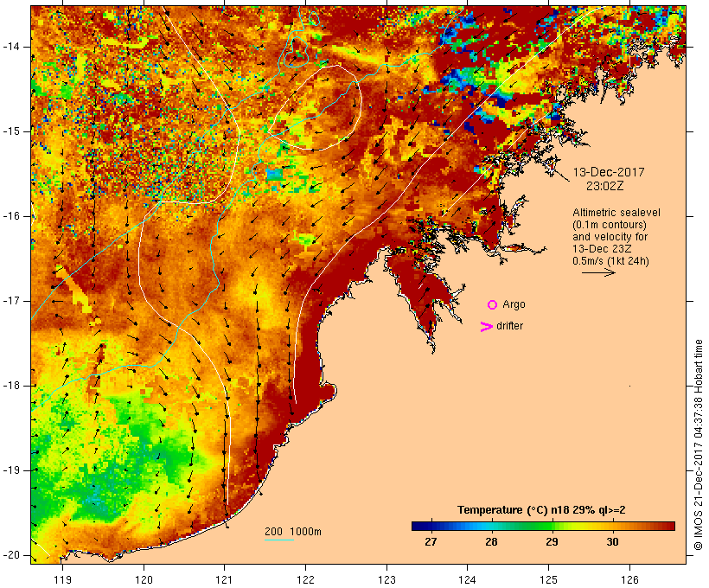Viewport: 709px width, 588px height.
Task: Click the longitude label '126'
Action: click(x=629, y=579)
